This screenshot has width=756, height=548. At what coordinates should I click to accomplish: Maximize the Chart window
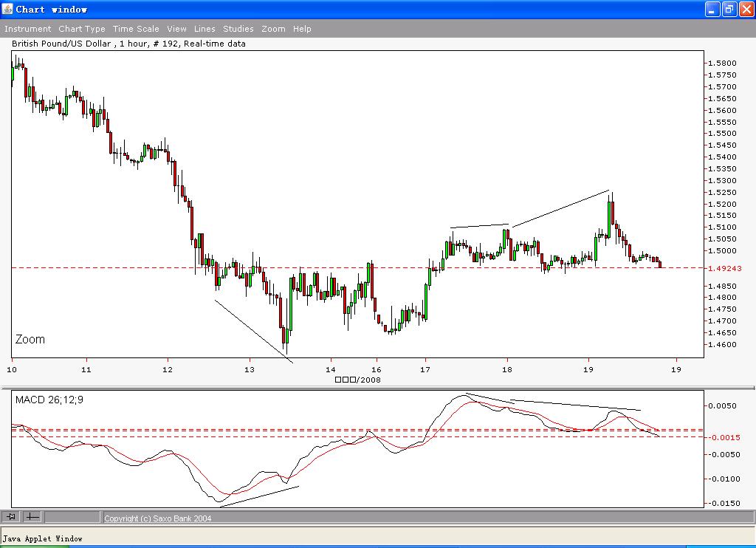click(x=729, y=9)
